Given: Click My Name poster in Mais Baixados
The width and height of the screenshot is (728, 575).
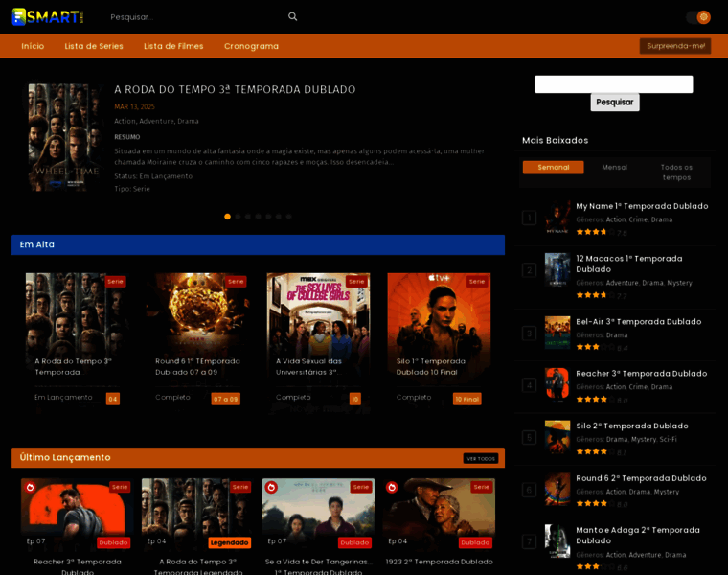Looking at the screenshot, I should (x=557, y=218).
